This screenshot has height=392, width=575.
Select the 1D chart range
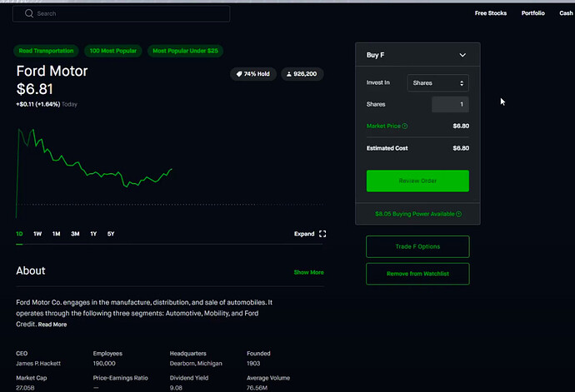coord(19,234)
